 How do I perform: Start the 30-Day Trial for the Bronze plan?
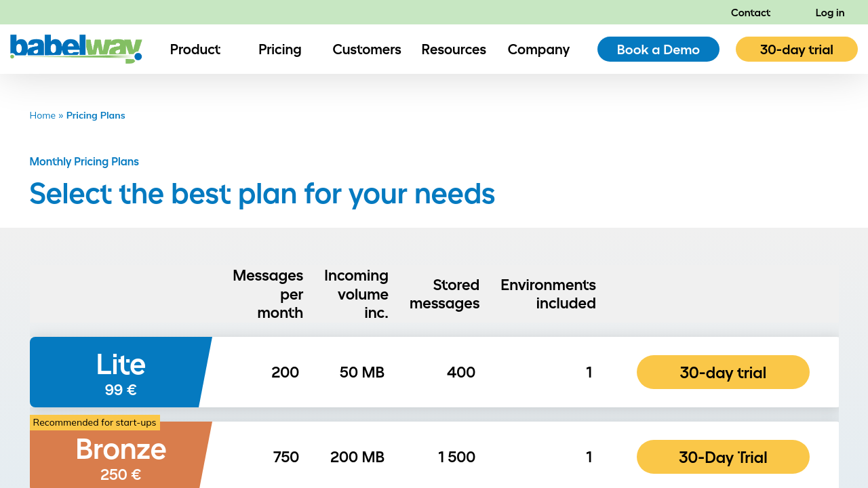tap(722, 457)
